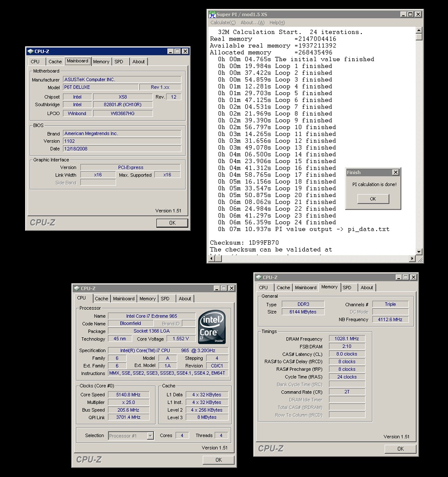The width and height of the screenshot is (448, 477).
Task: Click the Intel Core i7 Extreme 965 name
Action: [x=152, y=316]
